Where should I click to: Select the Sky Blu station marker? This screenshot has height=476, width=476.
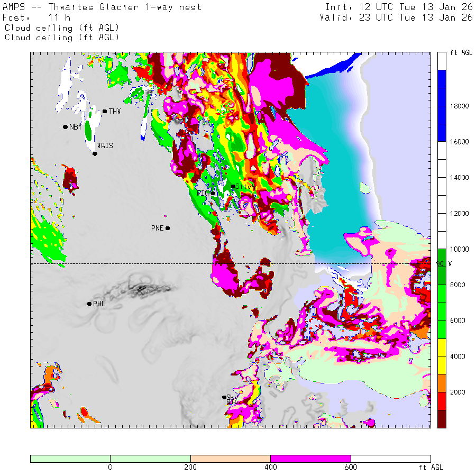click(x=224, y=397)
